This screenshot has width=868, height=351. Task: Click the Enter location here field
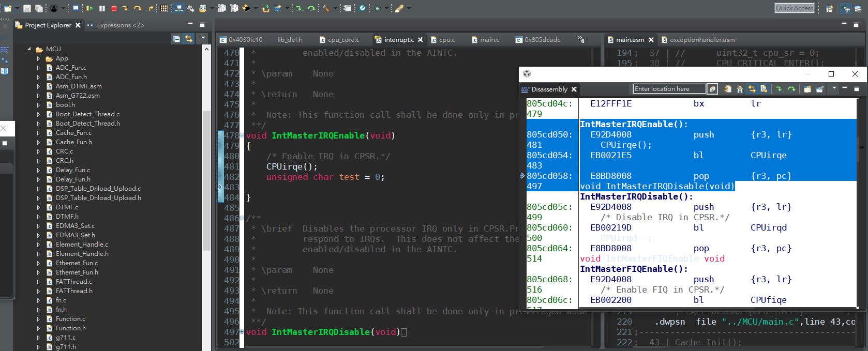coord(669,89)
